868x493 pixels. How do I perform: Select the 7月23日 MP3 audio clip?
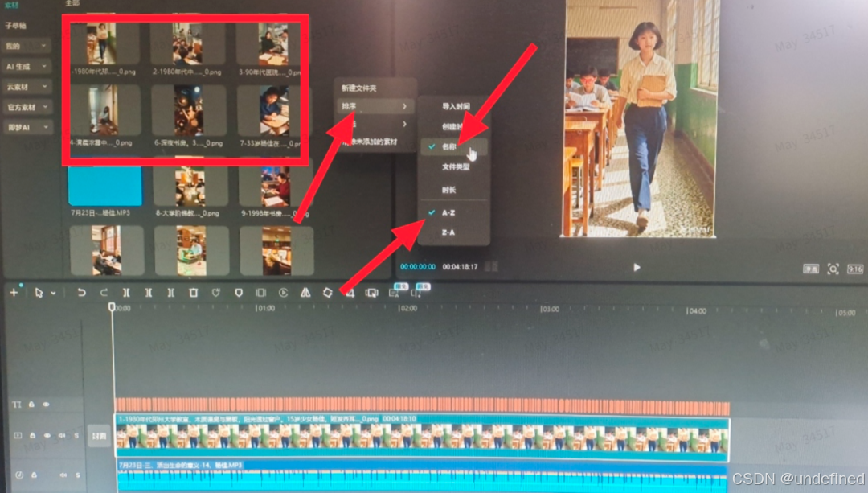pyautogui.click(x=422, y=476)
